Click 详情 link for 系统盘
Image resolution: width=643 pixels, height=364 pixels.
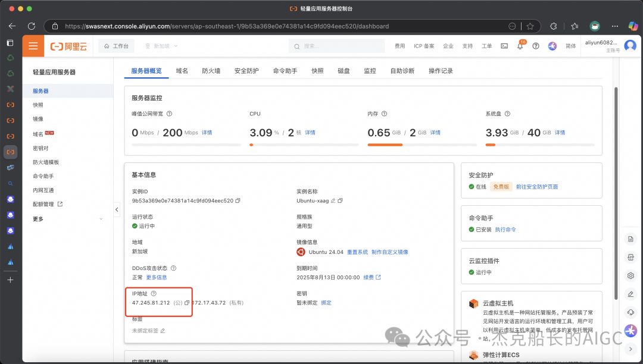click(560, 133)
